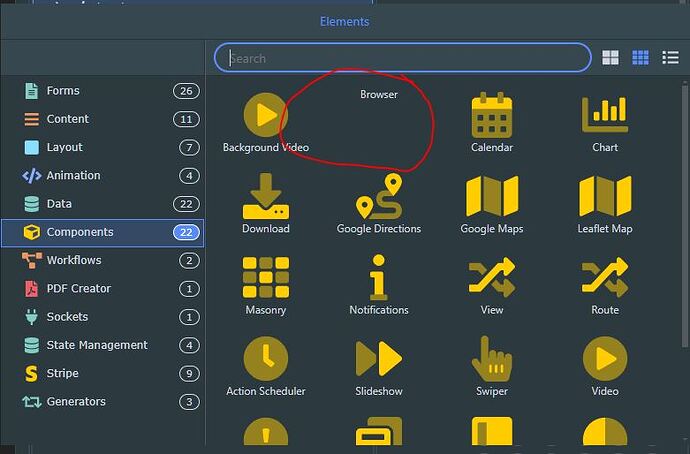Add the Action Scheduler component
690x454 pixels.
point(265,366)
